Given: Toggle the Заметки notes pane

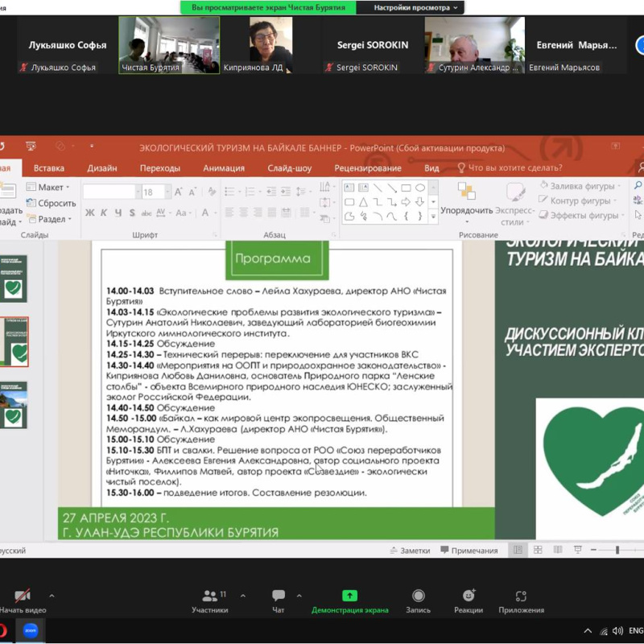Looking at the screenshot, I should (x=409, y=551).
